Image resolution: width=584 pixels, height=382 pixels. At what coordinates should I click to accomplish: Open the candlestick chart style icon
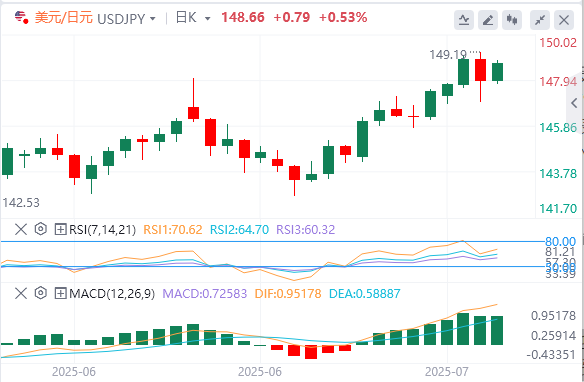(x=512, y=20)
